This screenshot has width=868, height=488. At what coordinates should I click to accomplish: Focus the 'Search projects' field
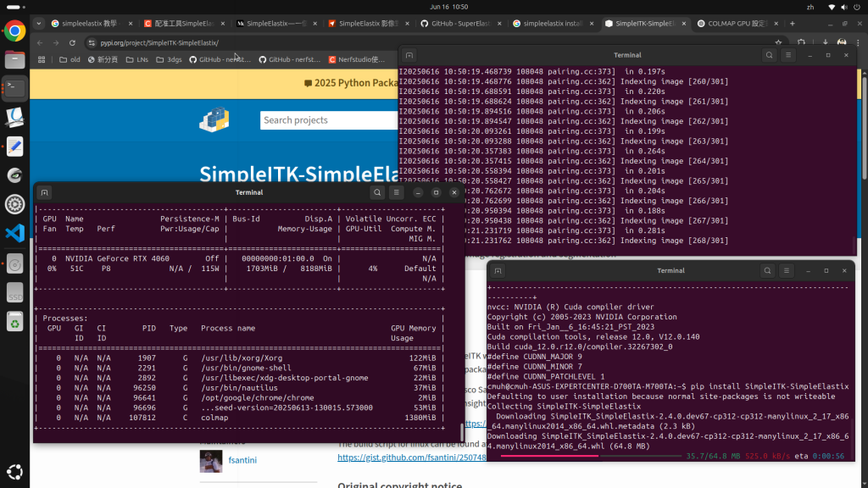(x=329, y=120)
